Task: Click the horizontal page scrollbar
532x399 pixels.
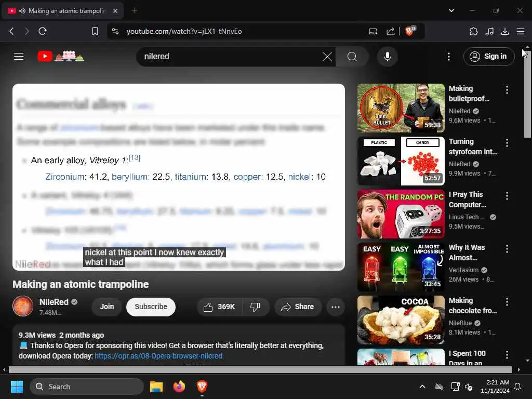Action: [261, 369]
